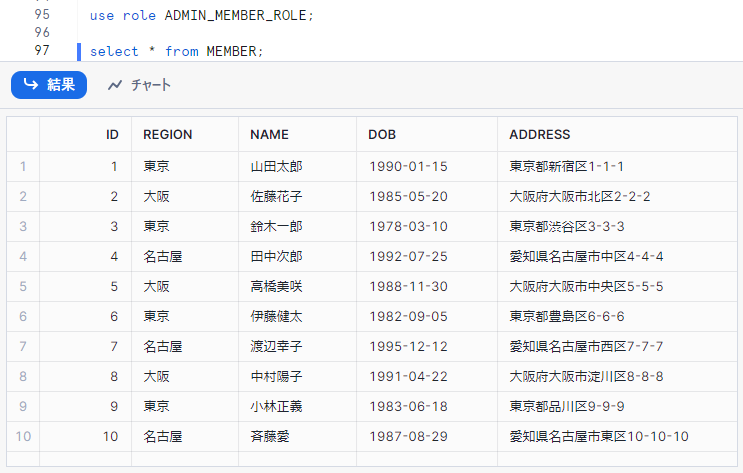
Task: Select the DOB cell 1990-01-15
Action: point(427,166)
